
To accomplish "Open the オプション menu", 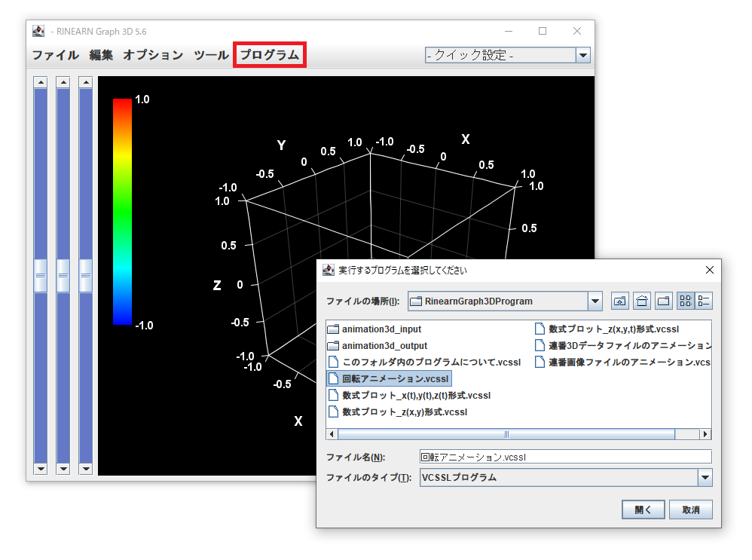I will pyautogui.click(x=153, y=55).
